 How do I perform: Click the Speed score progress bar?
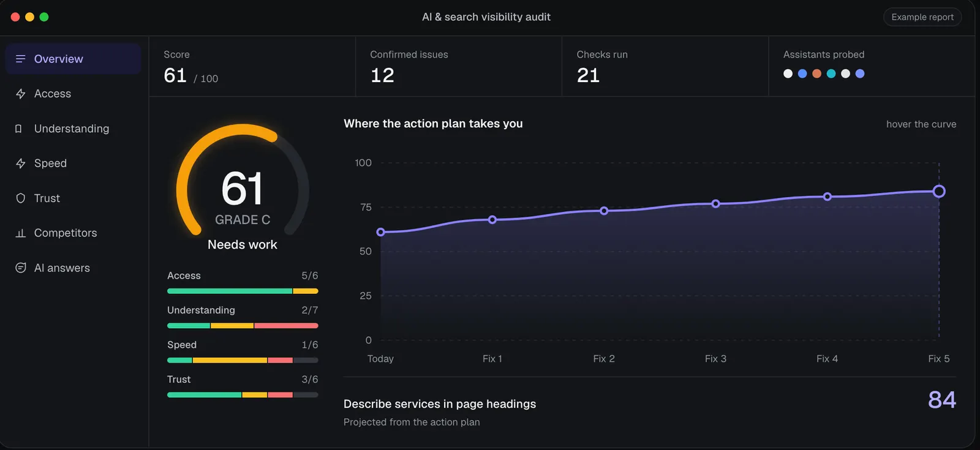point(243,360)
